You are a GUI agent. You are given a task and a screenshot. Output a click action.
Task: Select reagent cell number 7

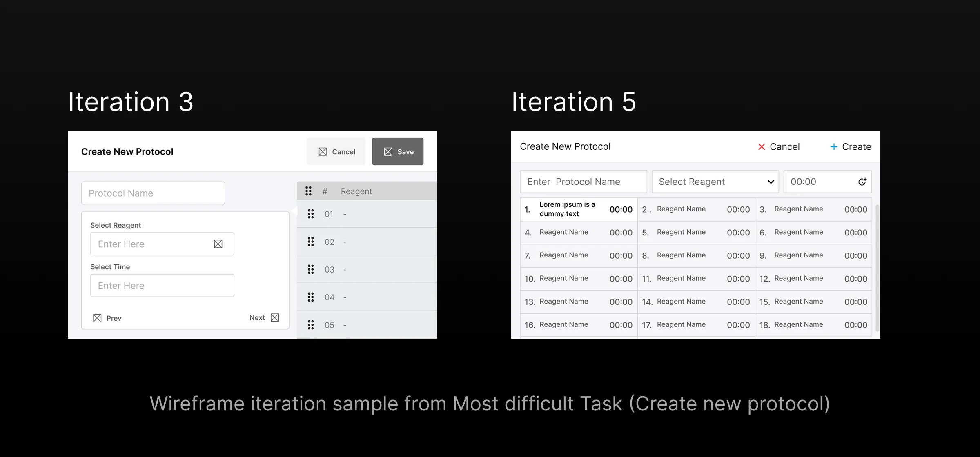coord(579,256)
